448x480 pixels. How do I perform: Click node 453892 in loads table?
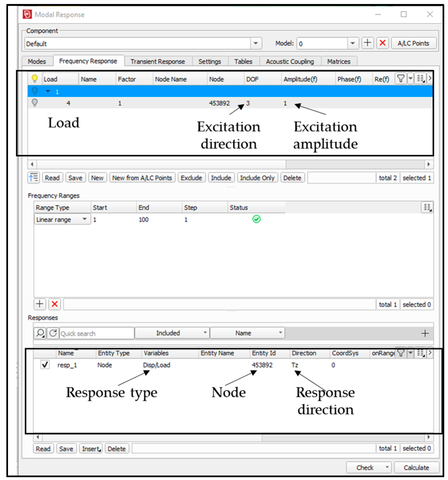[x=219, y=103]
